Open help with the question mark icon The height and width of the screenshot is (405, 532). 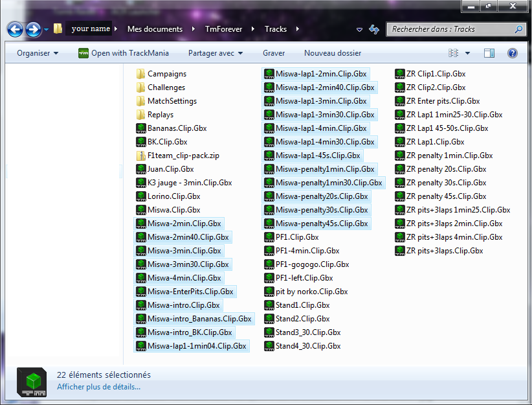click(513, 53)
